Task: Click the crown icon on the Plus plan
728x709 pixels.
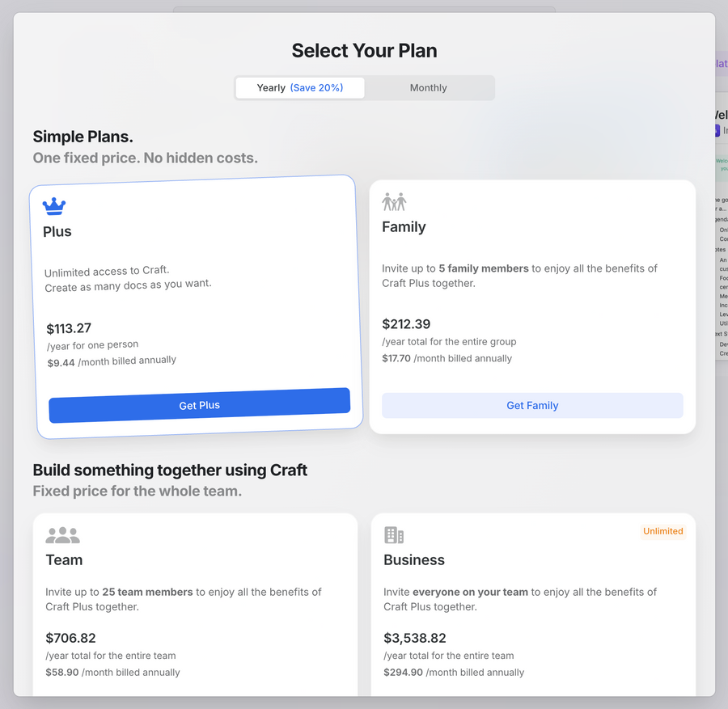Action: 54,206
